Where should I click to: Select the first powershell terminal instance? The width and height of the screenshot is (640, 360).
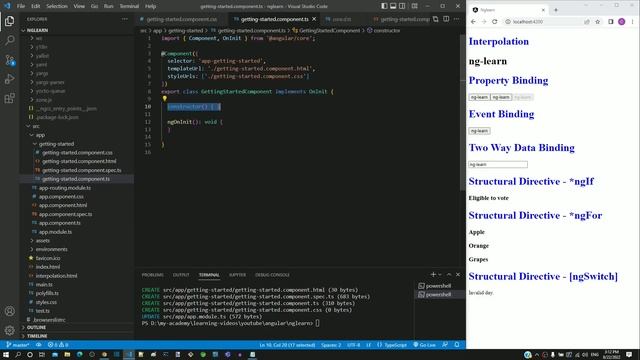tap(438, 286)
